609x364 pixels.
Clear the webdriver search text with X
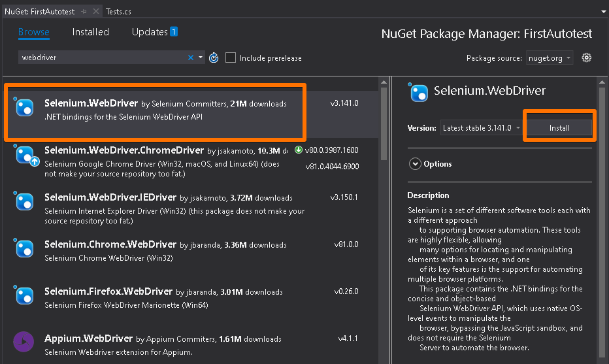click(x=191, y=58)
